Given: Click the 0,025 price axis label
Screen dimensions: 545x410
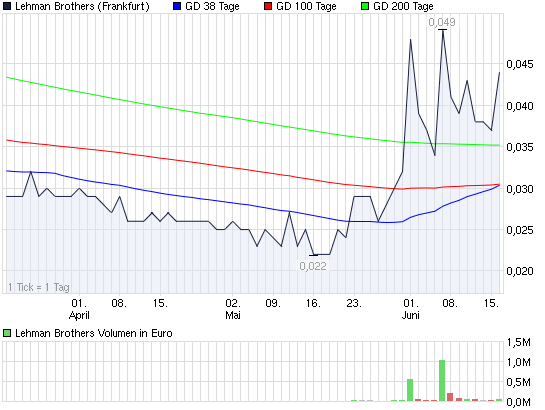Looking at the screenshot, I should 520,230.
